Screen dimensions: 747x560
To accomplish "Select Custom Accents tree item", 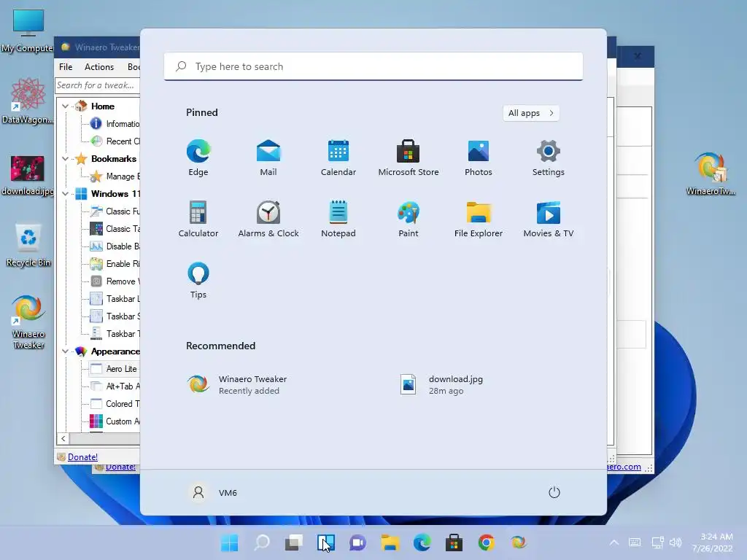I will (115, 421).
